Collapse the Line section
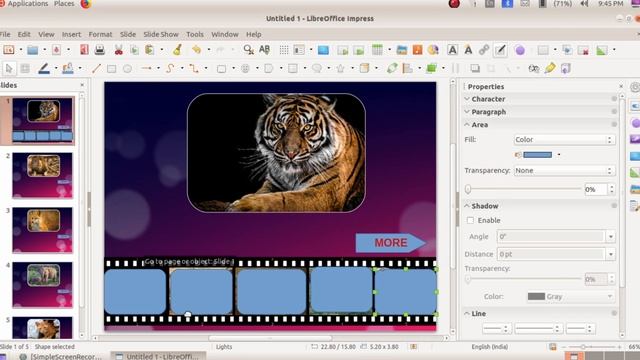 coord(467,313)
